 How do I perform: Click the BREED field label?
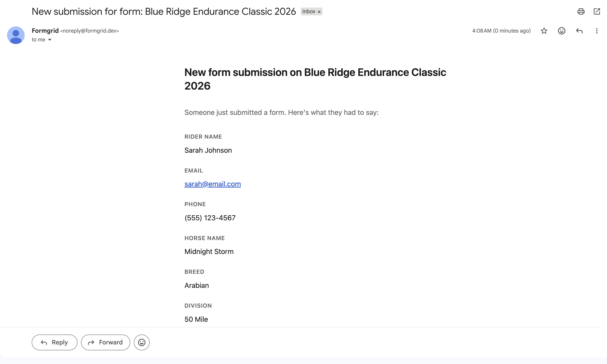pos(194,272)
